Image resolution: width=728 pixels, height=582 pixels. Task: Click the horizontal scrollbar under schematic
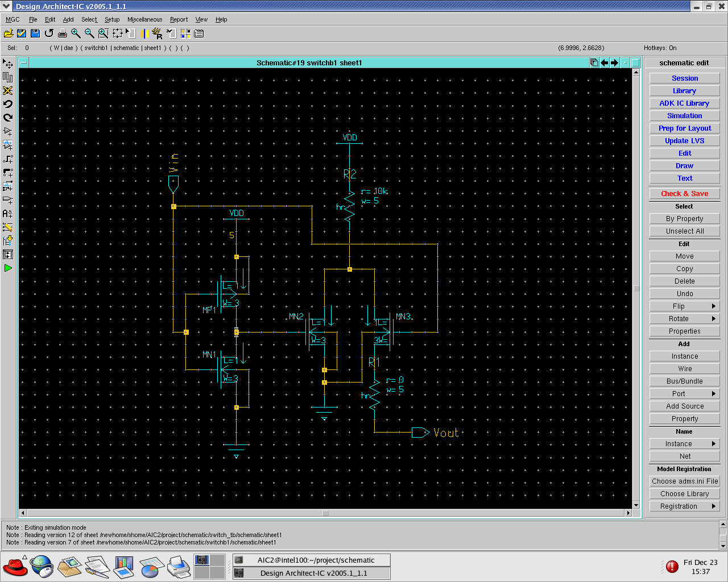point(325,513)
